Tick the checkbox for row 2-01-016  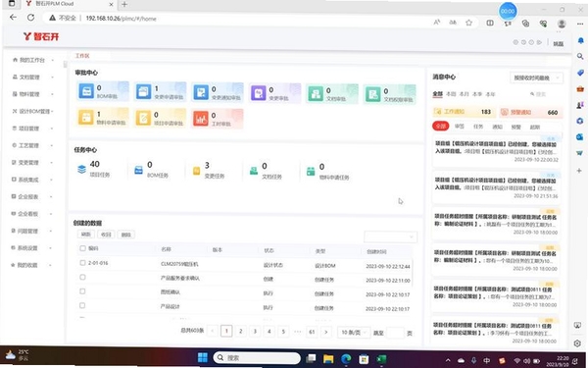tap(82, 263)
